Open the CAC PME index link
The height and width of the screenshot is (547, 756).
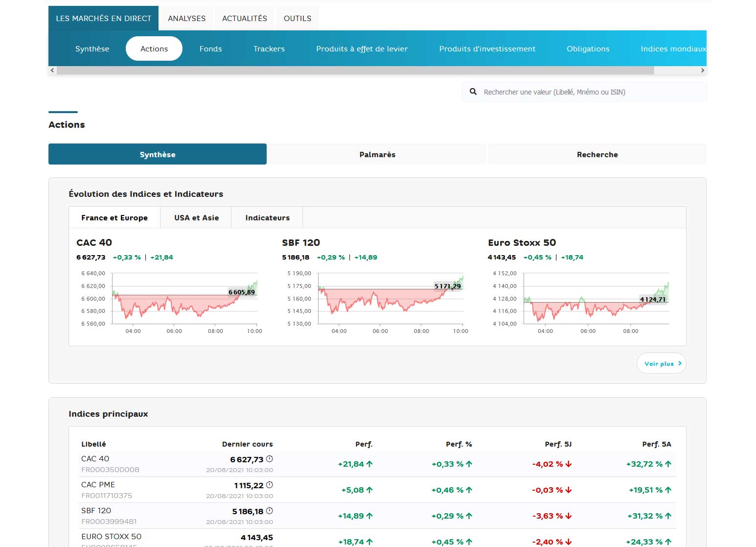(98, 485)
